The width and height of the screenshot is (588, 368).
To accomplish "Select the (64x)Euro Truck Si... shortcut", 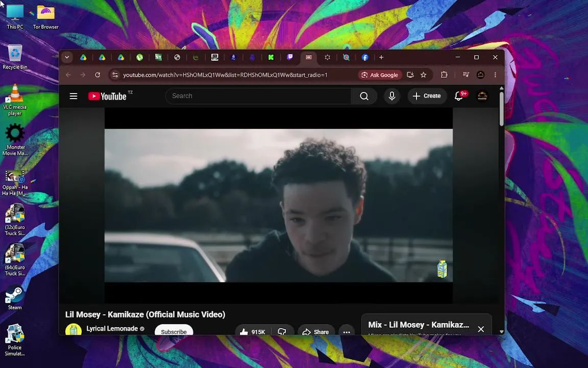I will pos(15,260).
